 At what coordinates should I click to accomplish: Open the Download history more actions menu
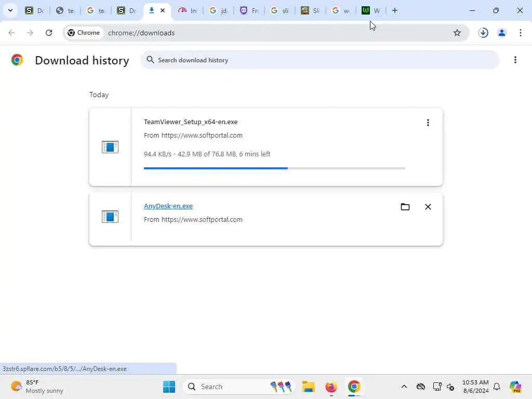[x=515, y=60]
